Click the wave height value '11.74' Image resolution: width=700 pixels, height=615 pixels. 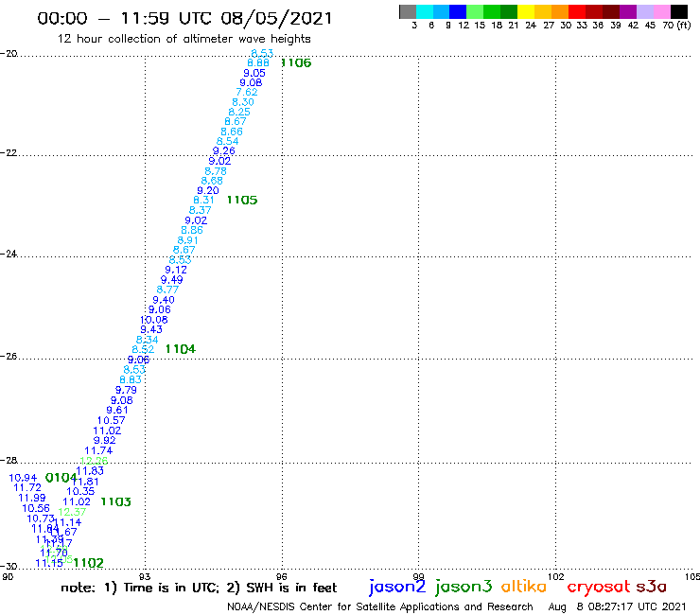tap(98, 450)
